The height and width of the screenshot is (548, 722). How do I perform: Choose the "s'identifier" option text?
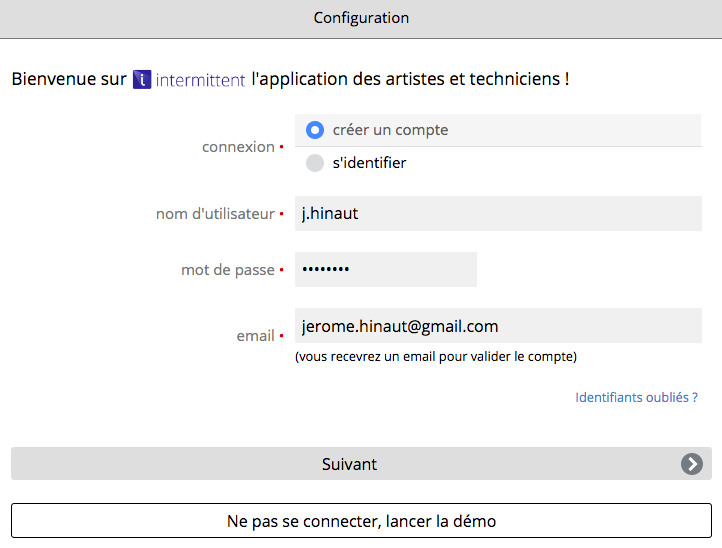point(369,163)
